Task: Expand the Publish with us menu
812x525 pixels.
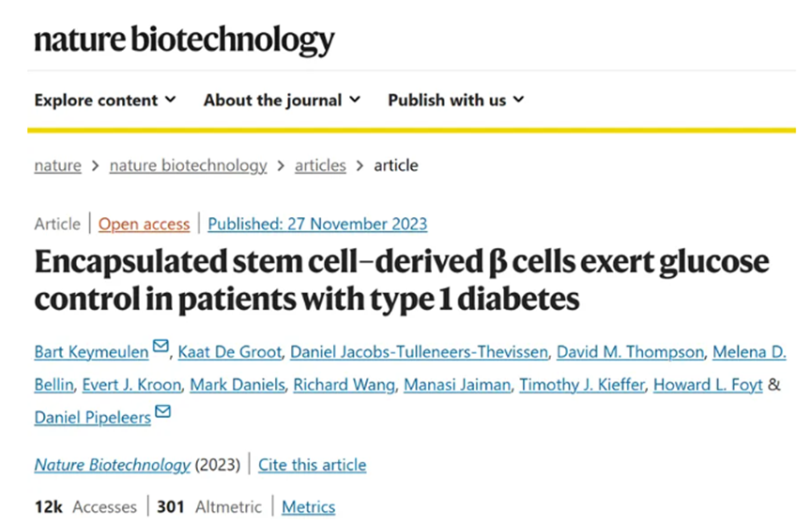Action: tap(456, 100)
